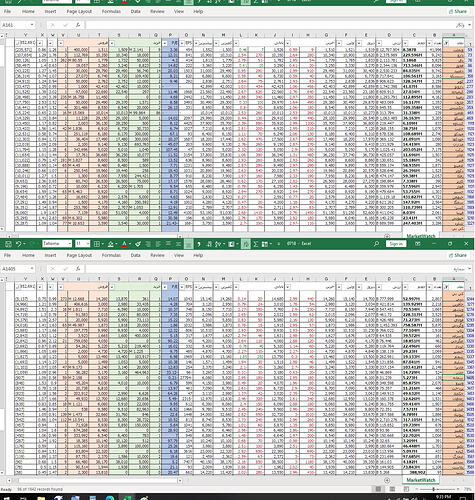475x500 pixels.
Task: Click Name Box showing A161
Action: tap(16, 25)
